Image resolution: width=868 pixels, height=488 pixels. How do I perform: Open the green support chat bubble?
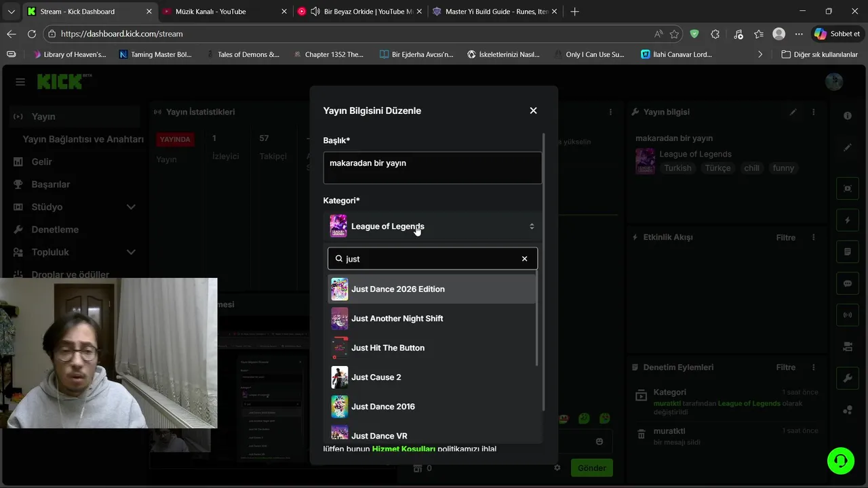(841, 461)
